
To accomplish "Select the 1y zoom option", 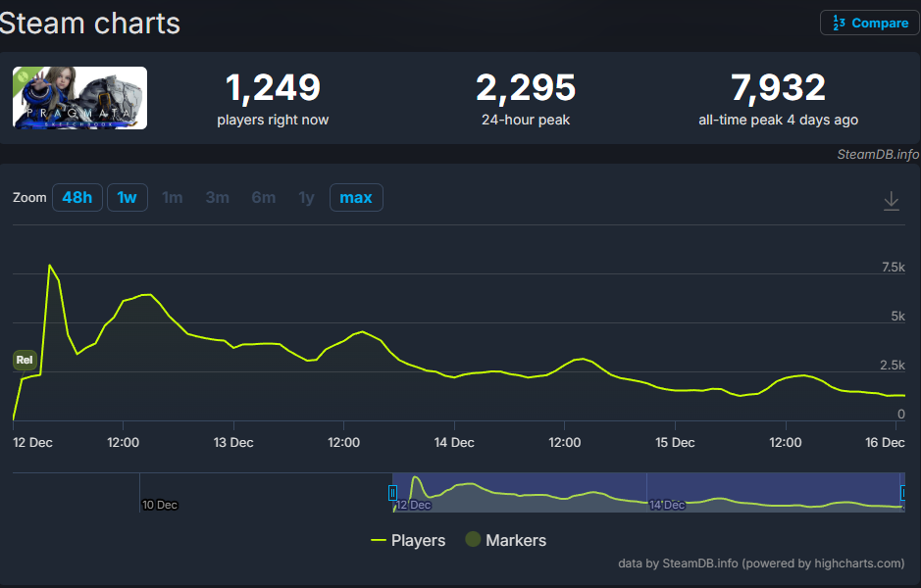I will [x=306, y=197].
